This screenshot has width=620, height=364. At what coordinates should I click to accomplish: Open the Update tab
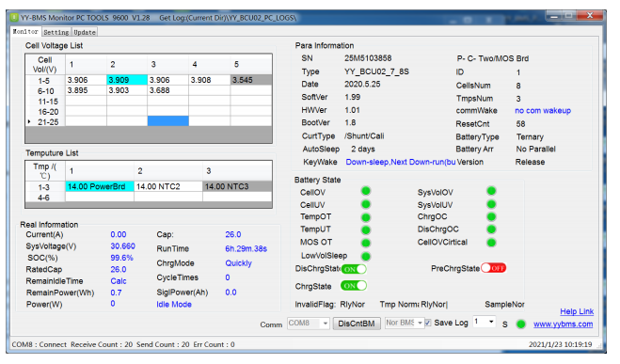[85, 32]
